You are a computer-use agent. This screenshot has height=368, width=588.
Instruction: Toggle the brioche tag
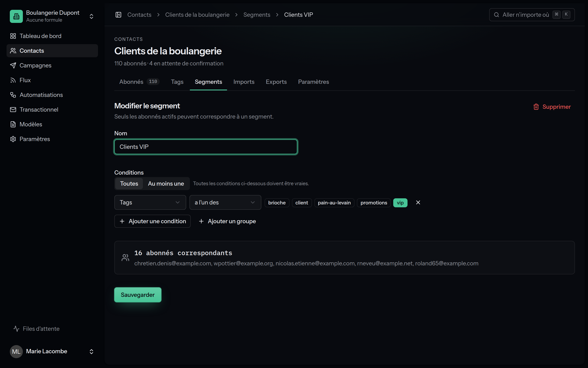pyautogui.click(x=277, y=203)
